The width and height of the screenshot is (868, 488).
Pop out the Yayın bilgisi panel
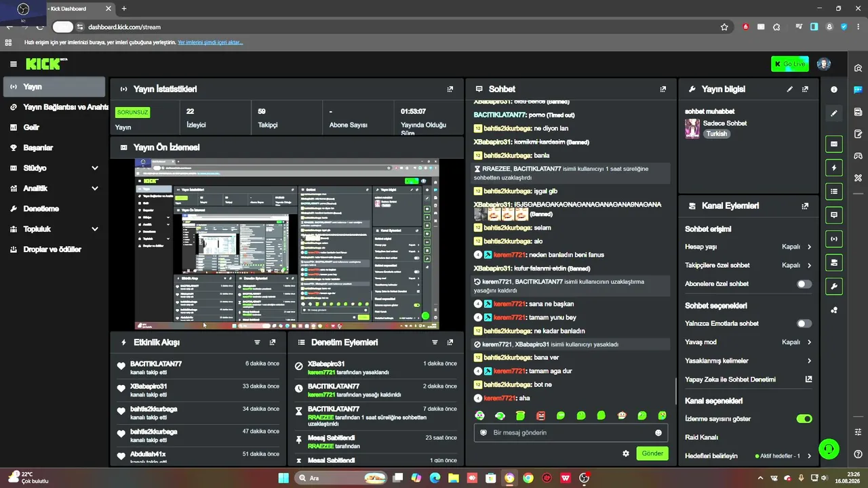tap(805, 89)
